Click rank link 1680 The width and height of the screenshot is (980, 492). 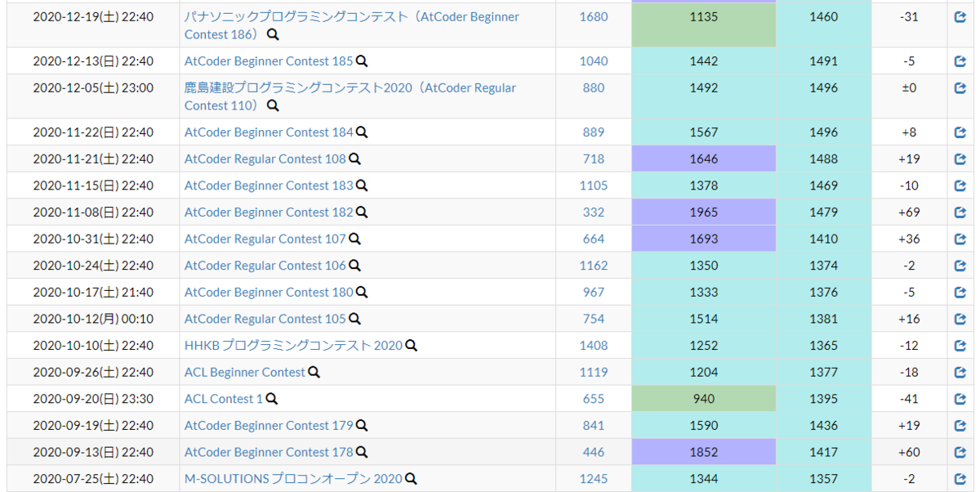(594, 17)
